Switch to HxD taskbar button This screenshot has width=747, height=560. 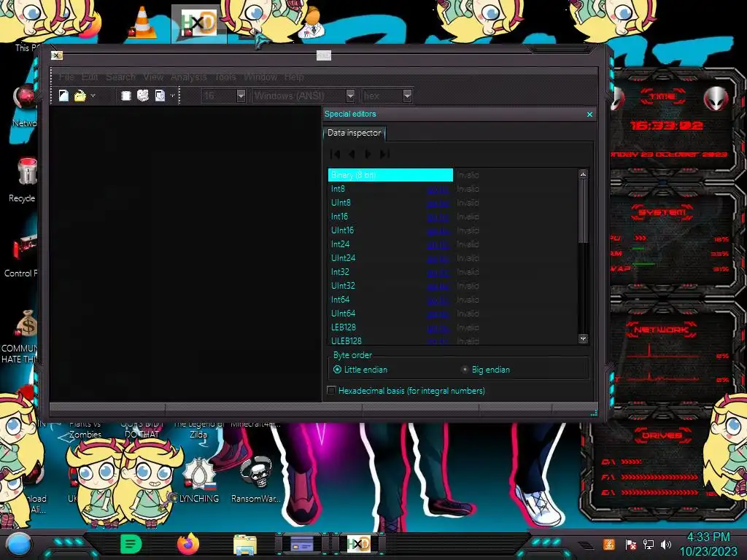(358, 544)
